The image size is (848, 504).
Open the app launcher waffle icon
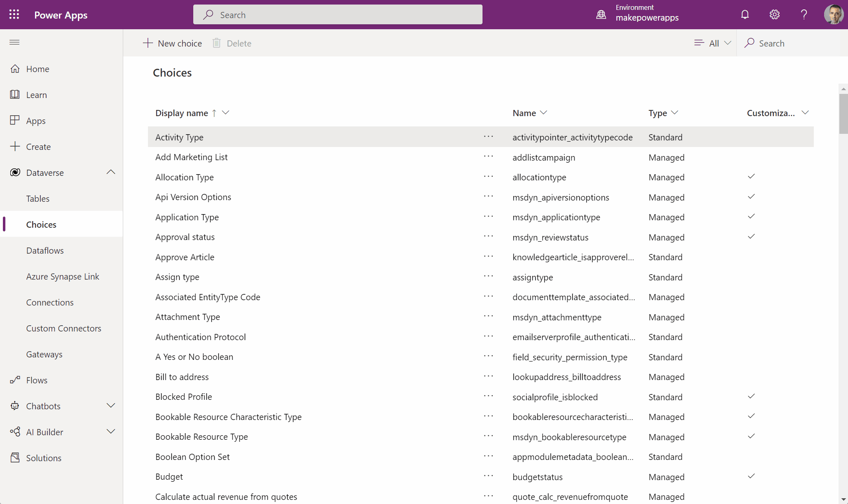14,14
